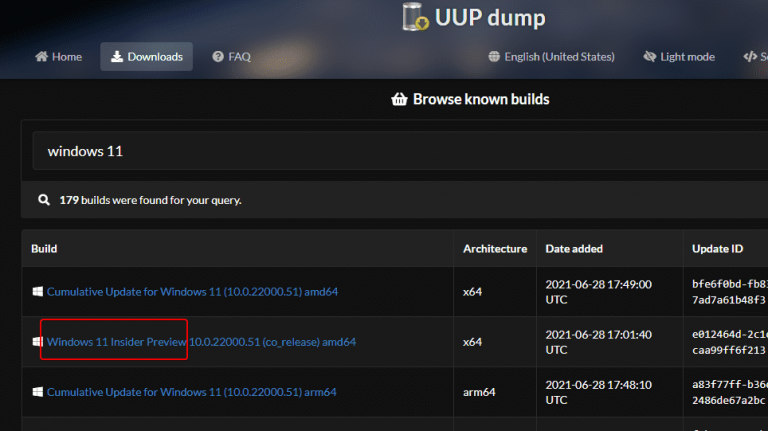Click Windows logo beside Cumulative Update arm64
The height and width of the screenshot is (431, 768).
[38, 392]
